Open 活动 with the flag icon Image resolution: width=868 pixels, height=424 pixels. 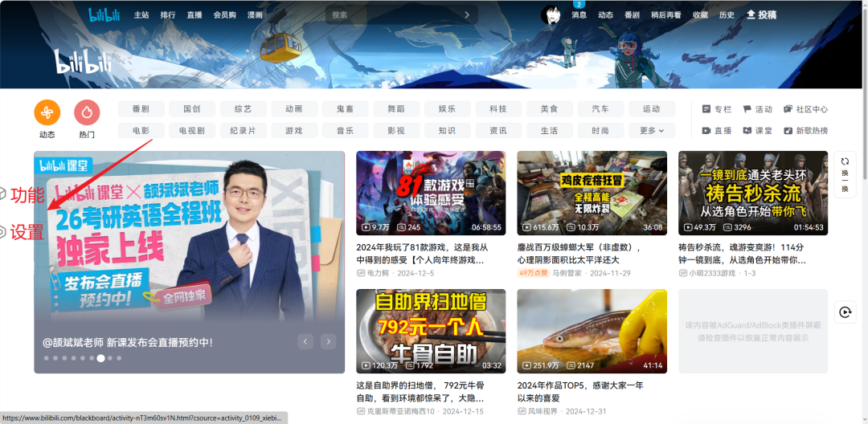click(x=757, y=109)
